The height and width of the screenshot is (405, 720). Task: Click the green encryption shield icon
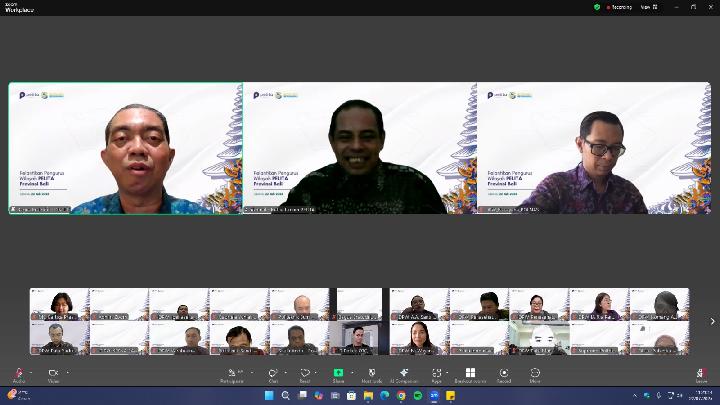597,7
